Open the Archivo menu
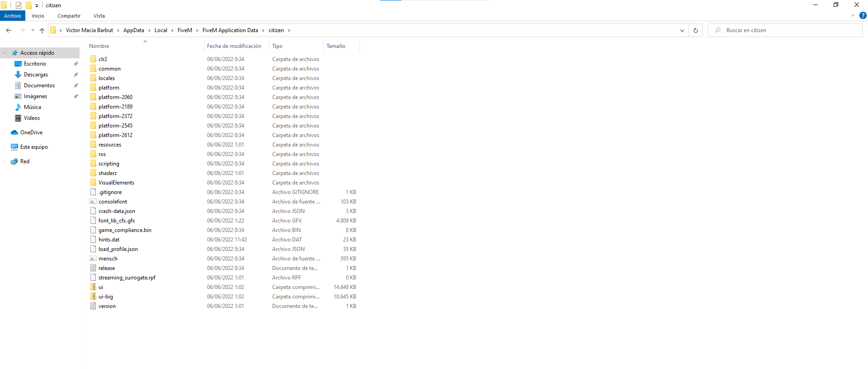This screenshot has width=868, height=369. [13, 16]
